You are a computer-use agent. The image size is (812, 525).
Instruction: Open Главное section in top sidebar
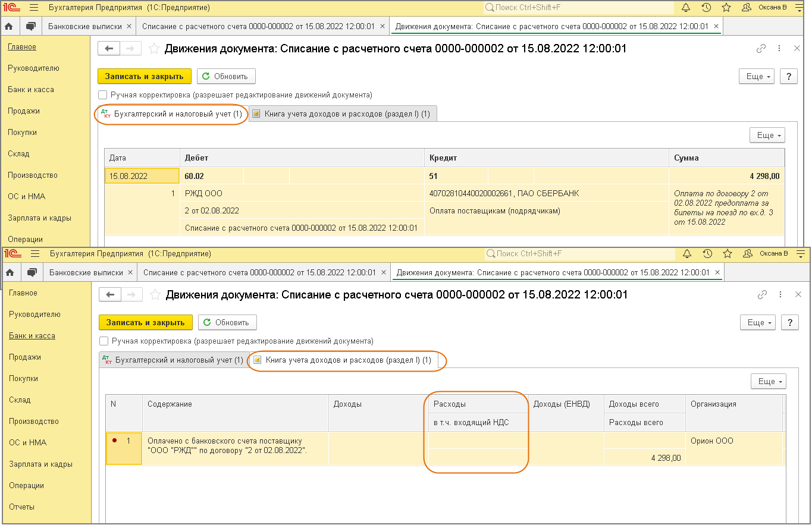pyautogui.click(x=22, y=46)
